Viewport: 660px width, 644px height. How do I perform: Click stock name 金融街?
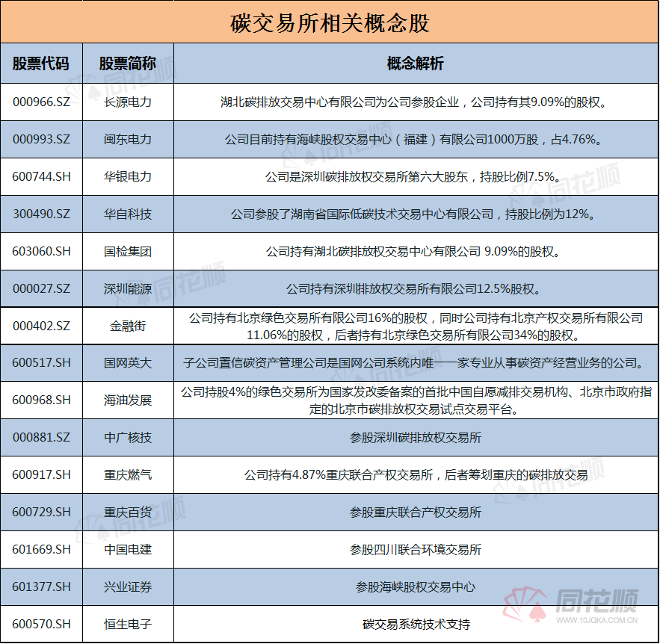[x=128, y=326]
